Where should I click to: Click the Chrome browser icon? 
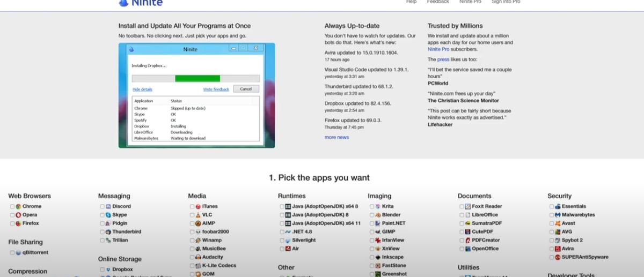click(18, 206)
